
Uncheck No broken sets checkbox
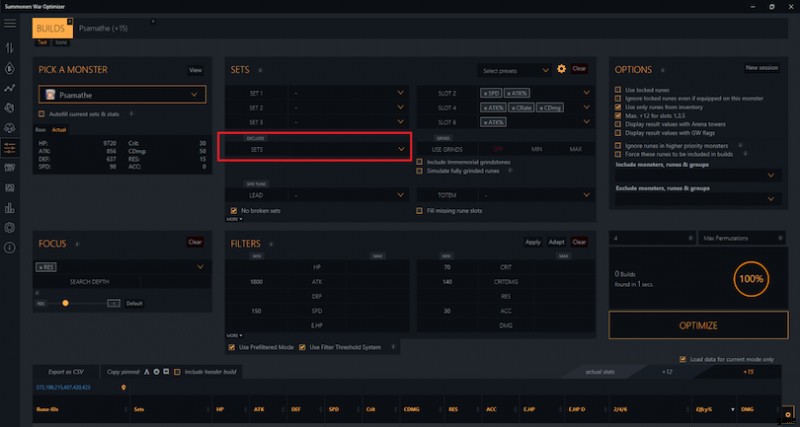pyautogui.click(x=233, y=211)
